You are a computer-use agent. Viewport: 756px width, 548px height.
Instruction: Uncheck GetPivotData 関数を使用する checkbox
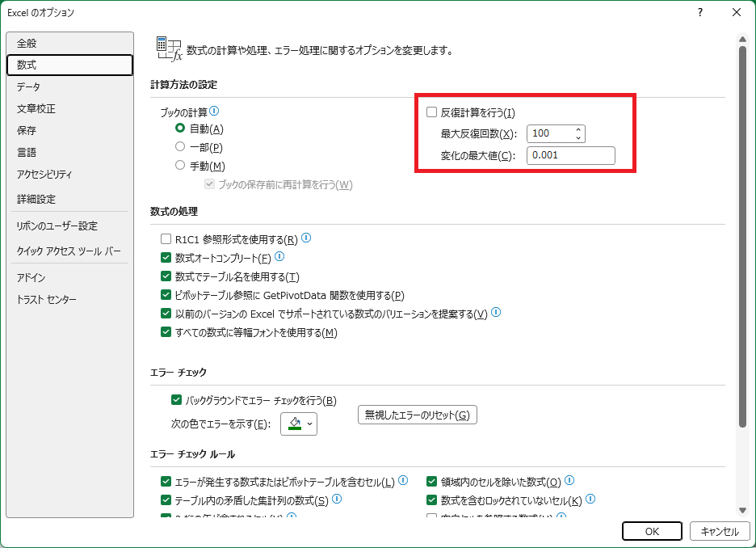coord(166,295)
